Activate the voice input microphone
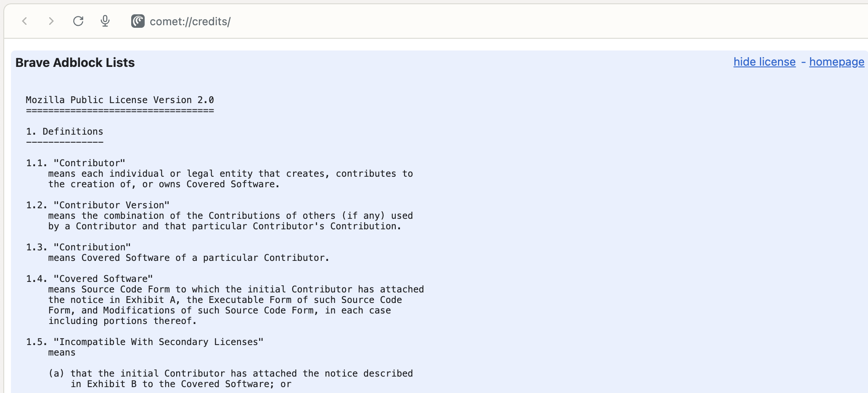This screenshot has height=393, width=868. point(105,21)
